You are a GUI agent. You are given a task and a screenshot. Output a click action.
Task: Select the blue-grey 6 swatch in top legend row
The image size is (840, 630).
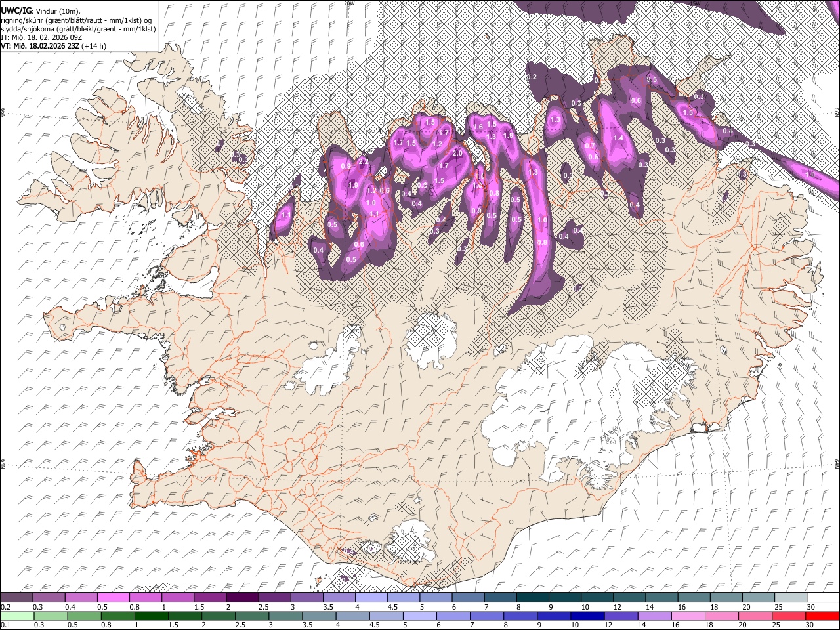[468, 598]
